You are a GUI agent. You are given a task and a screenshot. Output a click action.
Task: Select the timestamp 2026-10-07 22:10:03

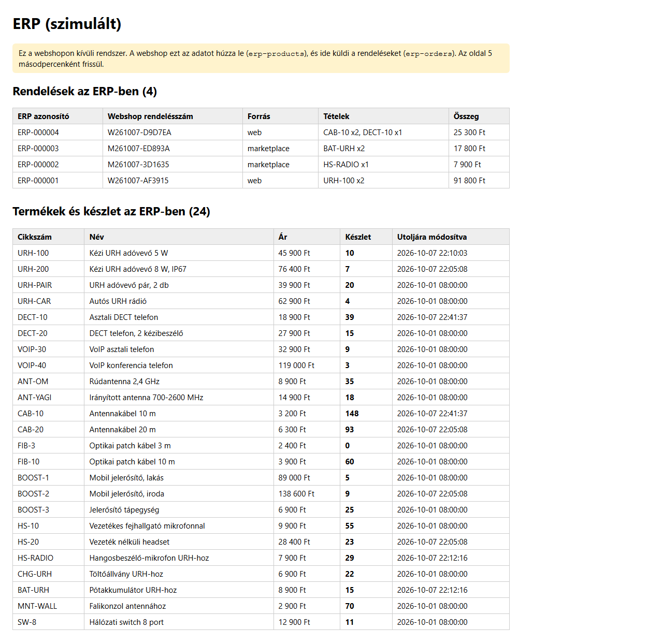(432, 253)
